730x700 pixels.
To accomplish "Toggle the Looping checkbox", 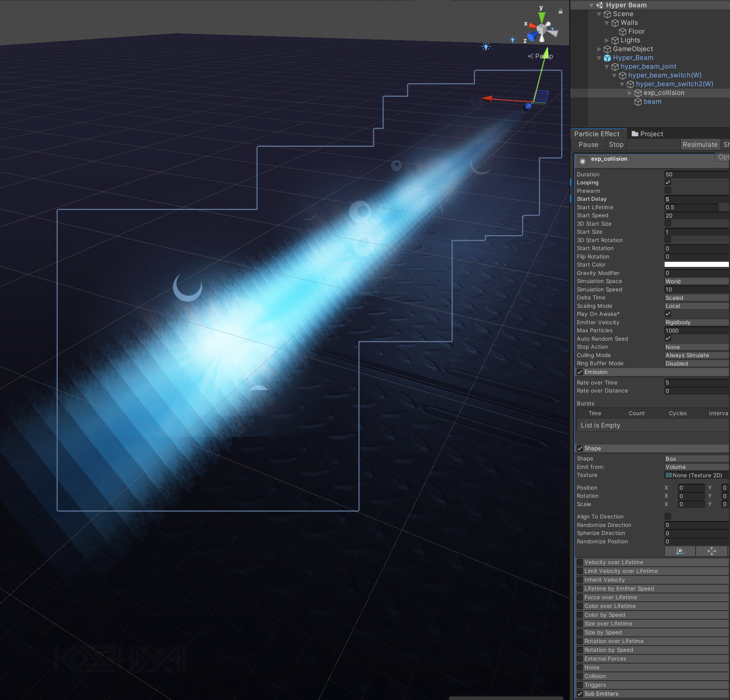I will point(668,182).
